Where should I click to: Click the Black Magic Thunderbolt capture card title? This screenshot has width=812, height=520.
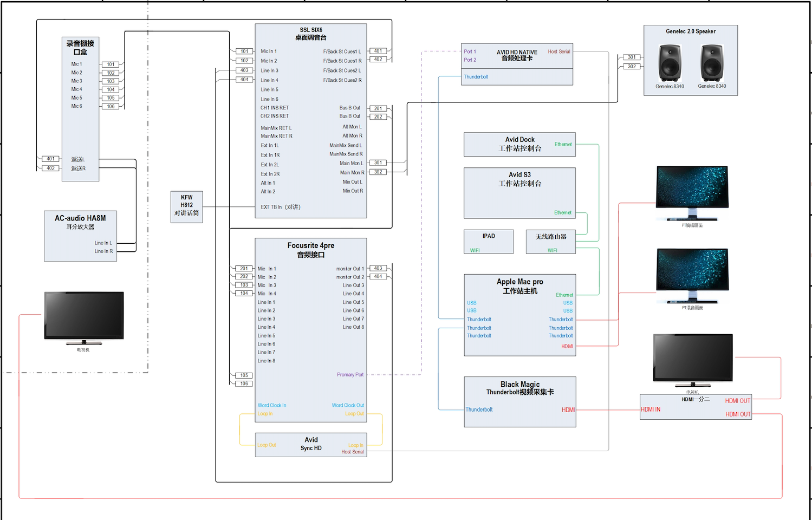519,388
